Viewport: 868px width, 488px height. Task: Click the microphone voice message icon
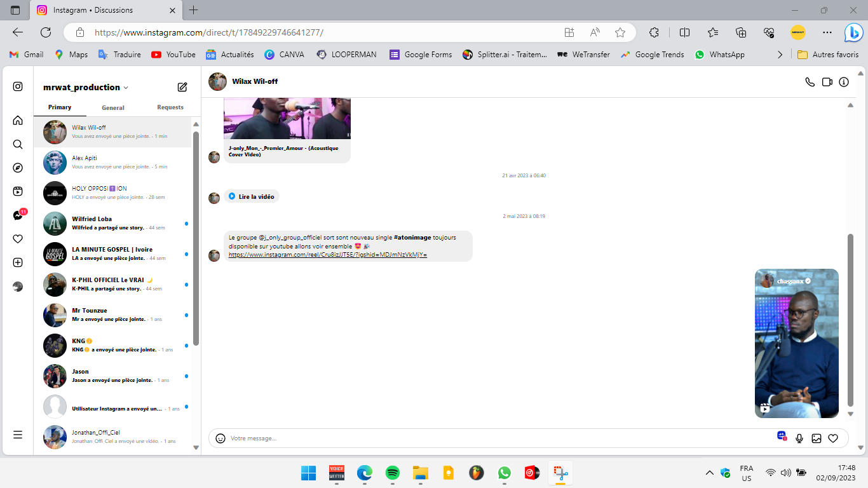click(x=799, y=438)
